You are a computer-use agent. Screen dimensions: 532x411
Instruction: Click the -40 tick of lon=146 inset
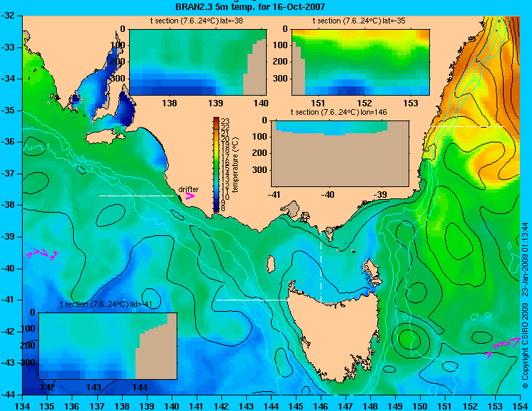coord(328,194)
